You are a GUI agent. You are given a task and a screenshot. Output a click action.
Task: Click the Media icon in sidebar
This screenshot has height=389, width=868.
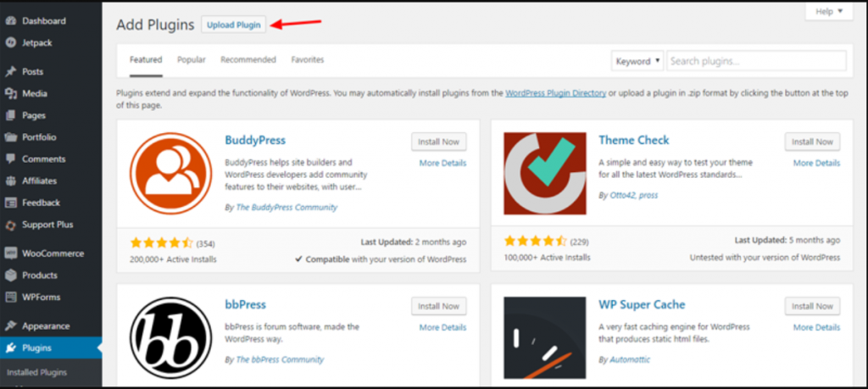[x=10, y=93]
